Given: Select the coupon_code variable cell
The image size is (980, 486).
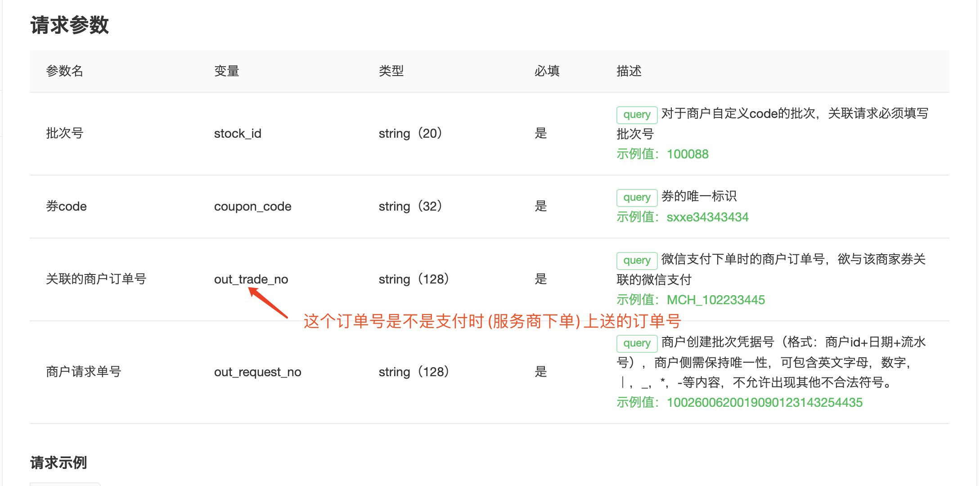Looking at the screenshot, I should pos(253,207).
